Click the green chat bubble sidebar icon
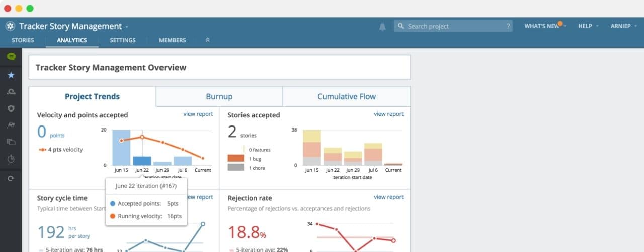The image size is (644, 252). coord(11,57)
